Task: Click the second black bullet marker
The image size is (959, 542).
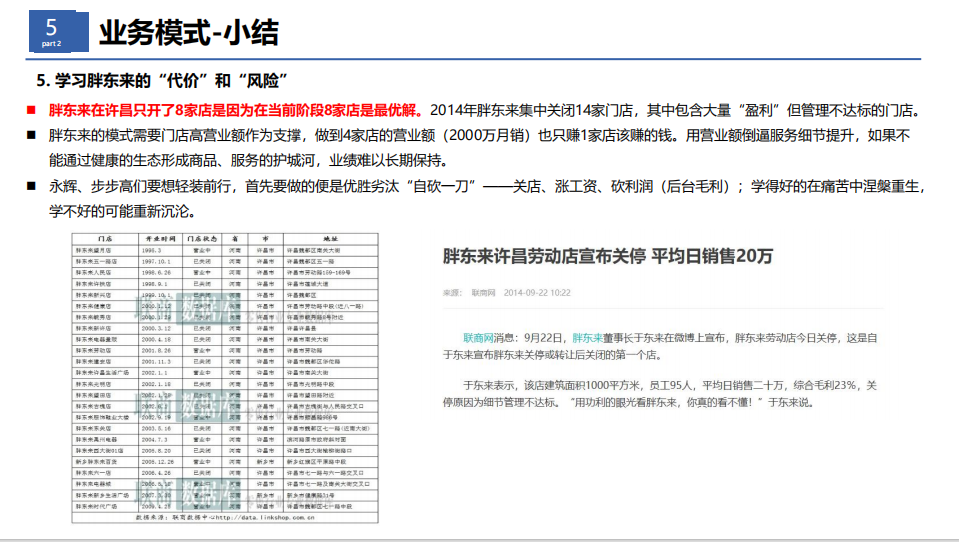Action: click(31, 135)
